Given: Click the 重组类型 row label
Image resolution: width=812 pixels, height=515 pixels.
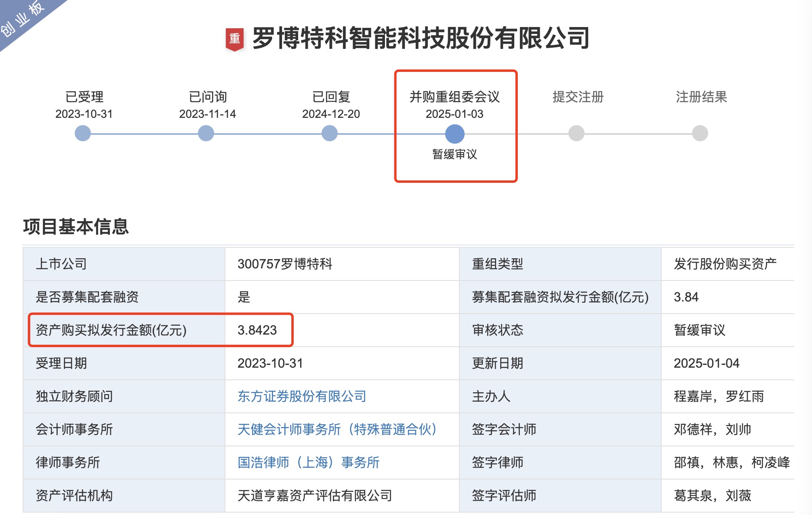Looking at the screenshot, I should click(x=497, y=264).
